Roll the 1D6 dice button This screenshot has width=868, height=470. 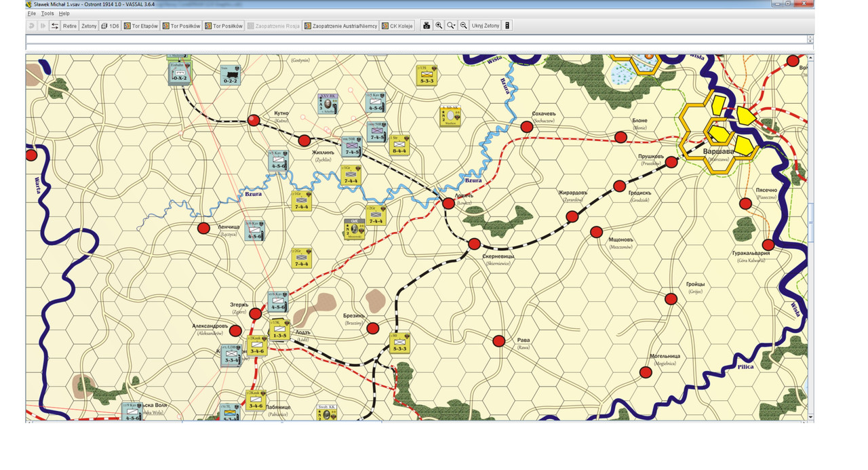click(x=110, y=26)
